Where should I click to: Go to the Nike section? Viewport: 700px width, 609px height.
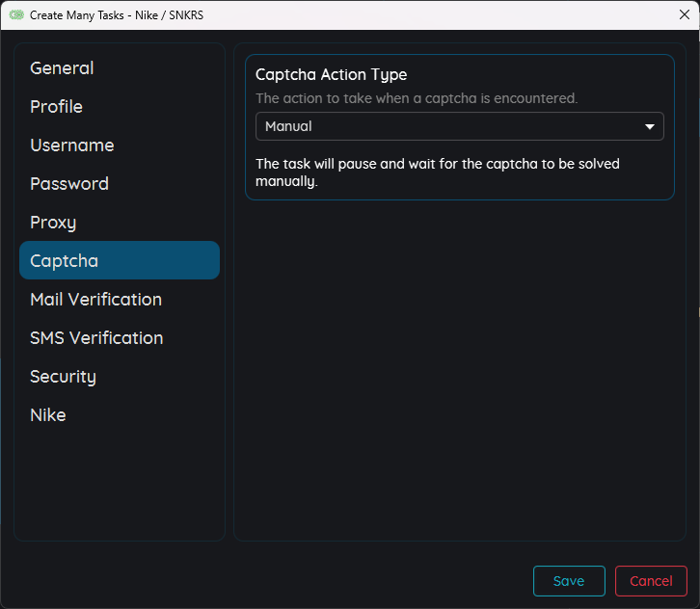click(48, 415)
